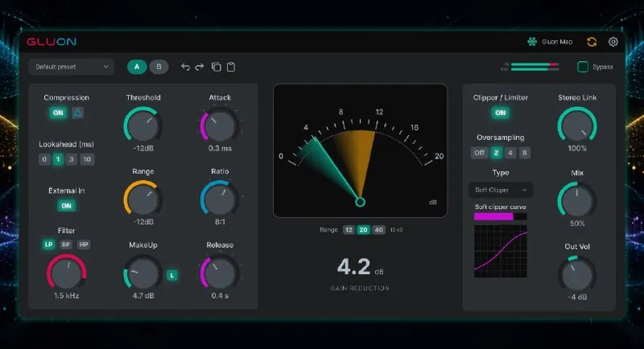
Task: Click the 8:1 Ratio value
Action: (x=220, y=221)
